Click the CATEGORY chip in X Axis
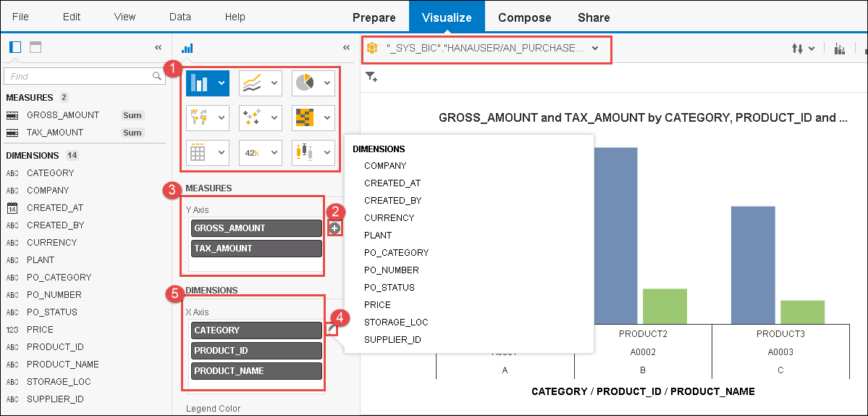 (x=256, y=330)
